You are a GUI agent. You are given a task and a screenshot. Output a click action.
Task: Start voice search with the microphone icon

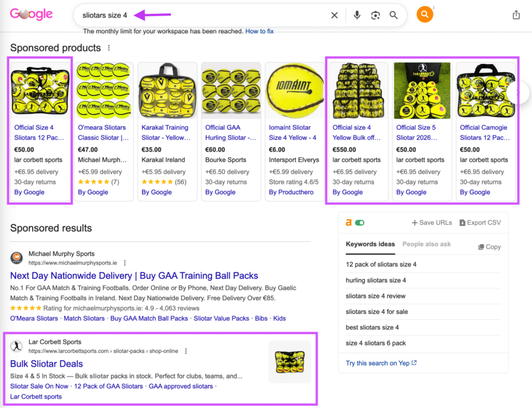pyautogui.click(x=357, y=15)
